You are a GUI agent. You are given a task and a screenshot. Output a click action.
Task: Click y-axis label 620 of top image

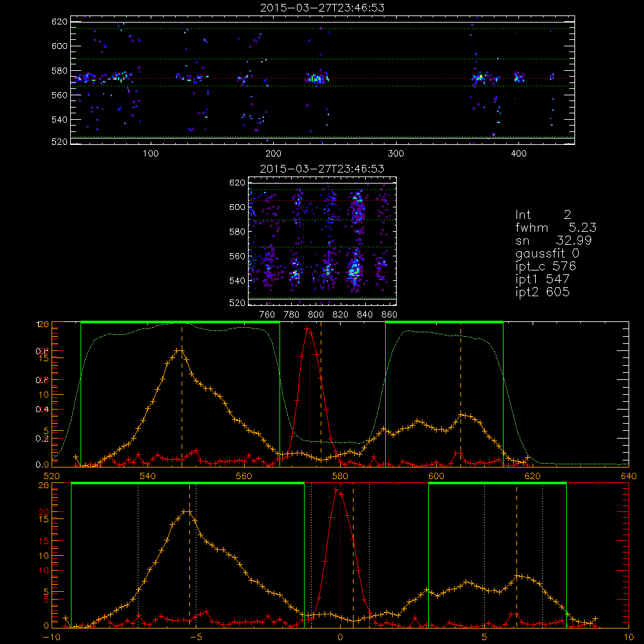(x=59, y=21)
